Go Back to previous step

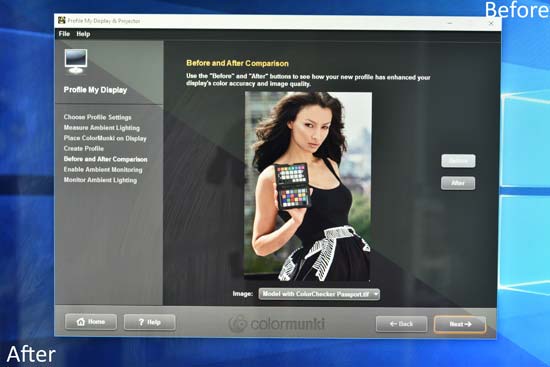pos(402,324)
